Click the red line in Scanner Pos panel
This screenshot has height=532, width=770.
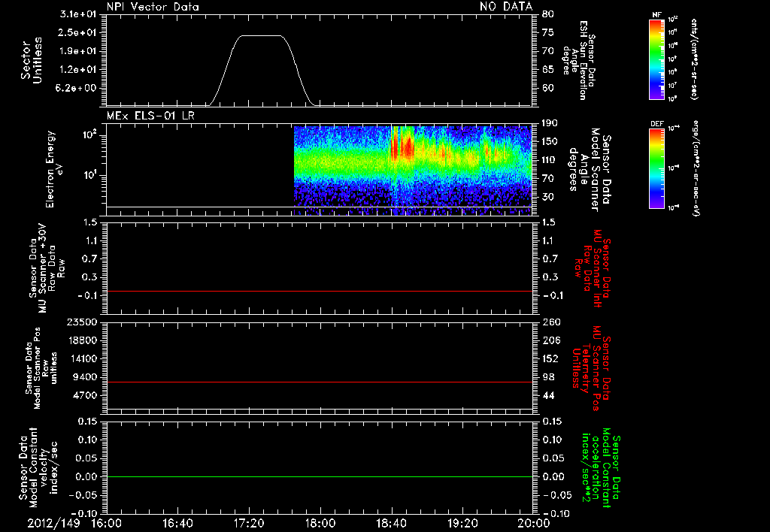(x=319, y=382)
